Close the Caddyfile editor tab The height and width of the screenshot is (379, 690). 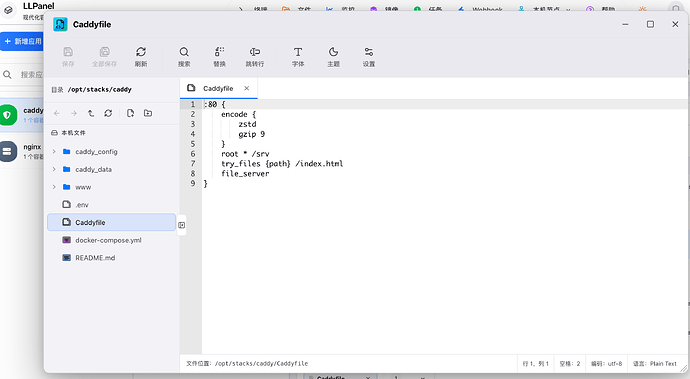(x=247, y=88)
